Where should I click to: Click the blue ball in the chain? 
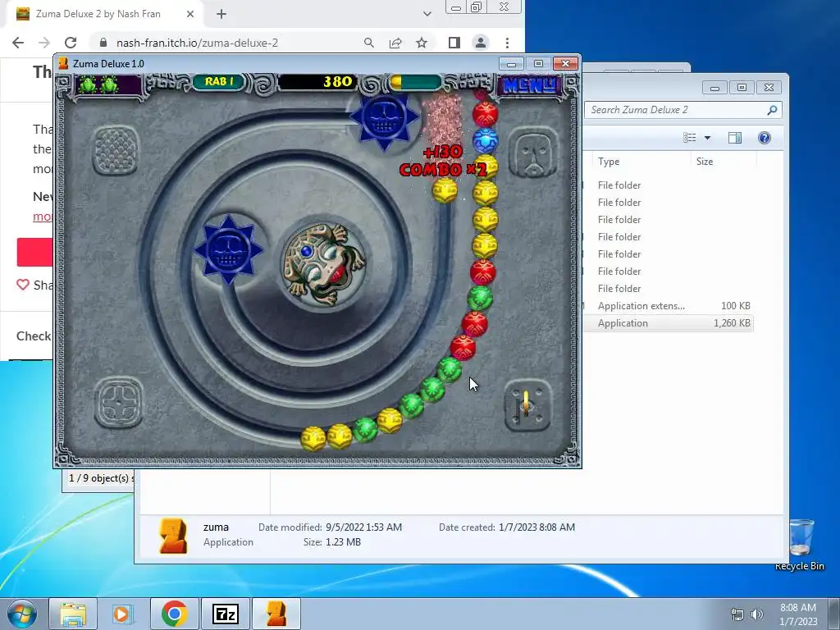486,141
